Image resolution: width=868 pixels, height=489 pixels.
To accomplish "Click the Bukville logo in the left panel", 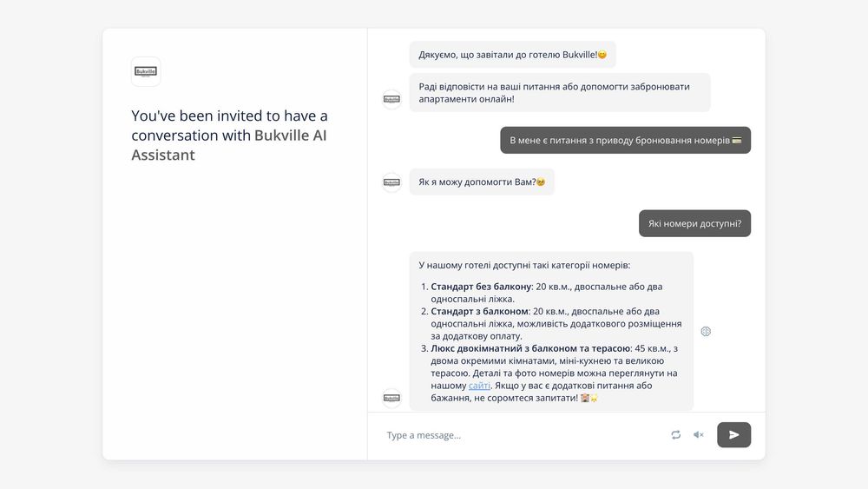I will 146,72.
